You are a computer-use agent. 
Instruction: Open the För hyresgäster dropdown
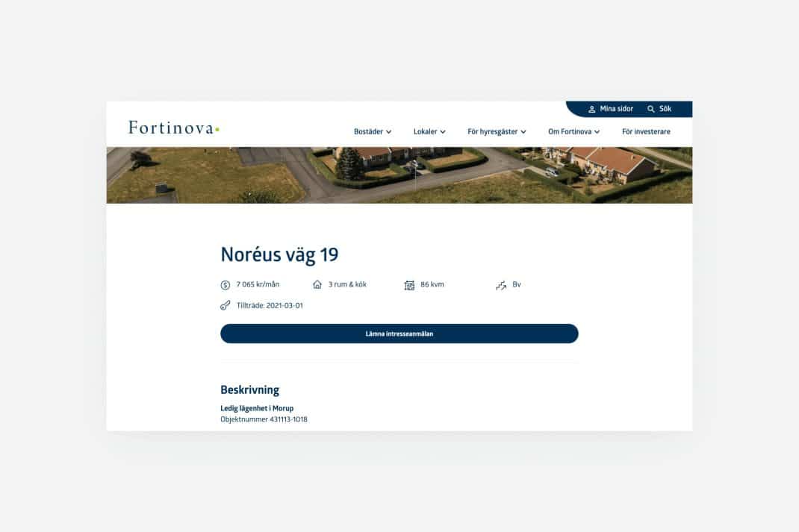click(x=497, y=131)
